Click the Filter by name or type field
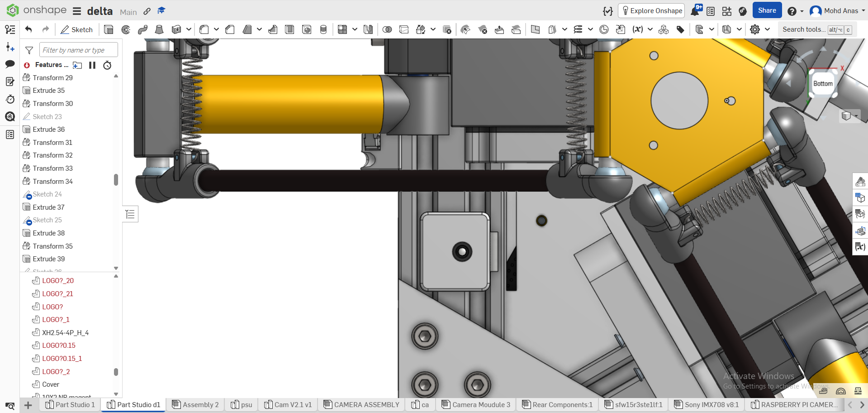The height and width of the screenshot is (413, 868). tap(79, 50)
